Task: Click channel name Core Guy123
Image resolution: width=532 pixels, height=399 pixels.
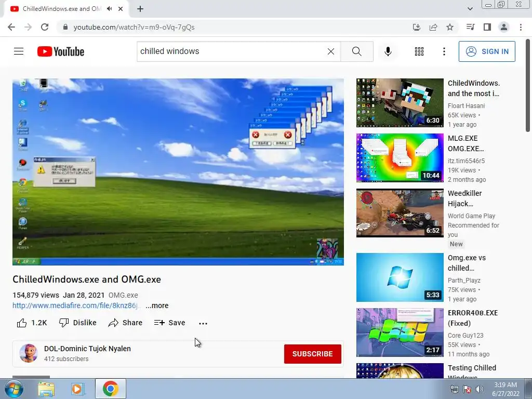Action: pos(465,335)
